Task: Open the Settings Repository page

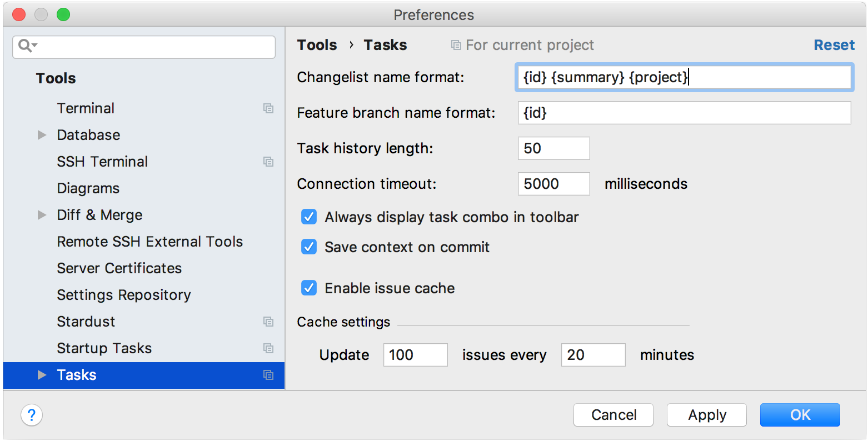Action: (x=124, y=295)
